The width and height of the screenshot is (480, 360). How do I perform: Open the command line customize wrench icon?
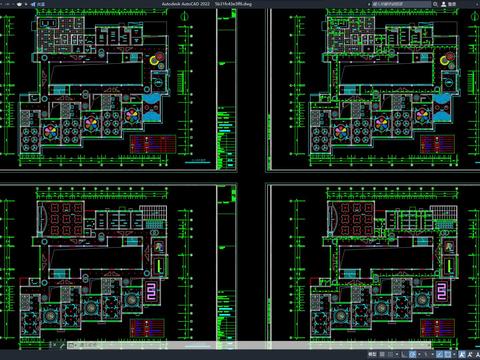point(62,345)
